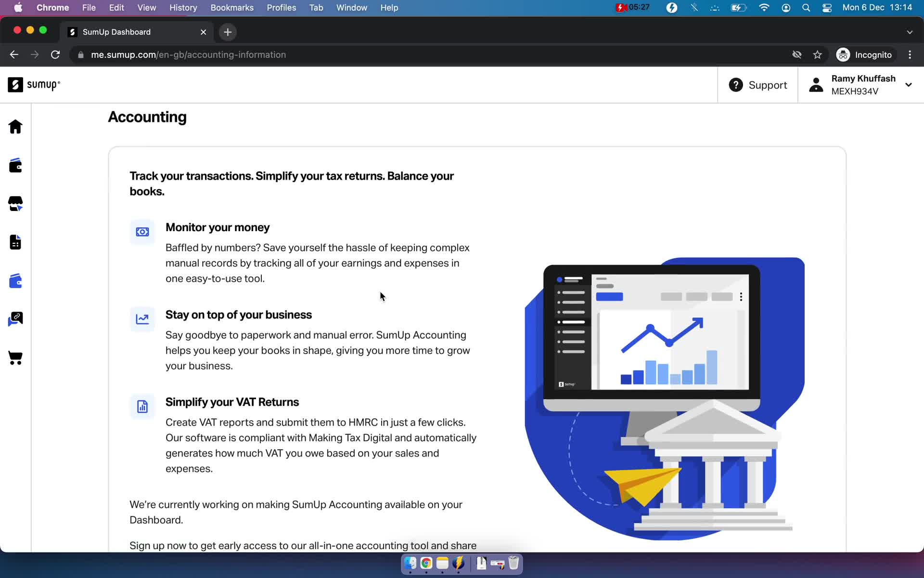Click the address bar URL field
The image size is (924, 578).
(189, 54)
